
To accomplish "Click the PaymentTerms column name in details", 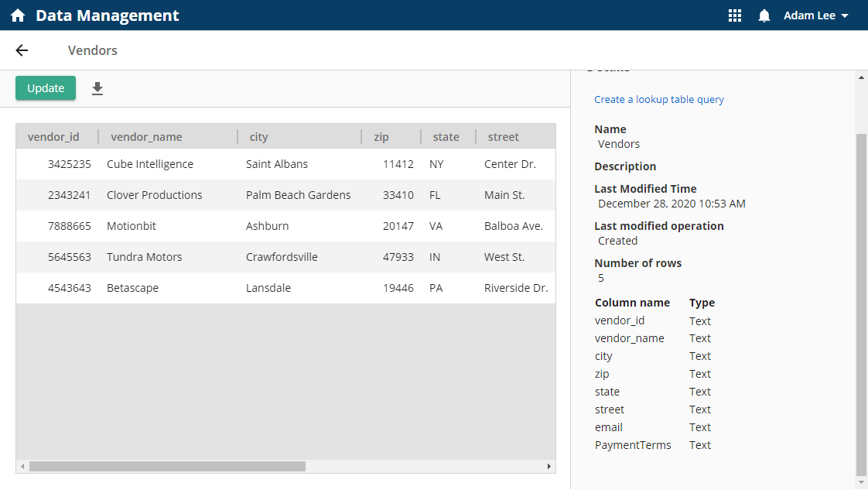I will [x=633, y=444].
